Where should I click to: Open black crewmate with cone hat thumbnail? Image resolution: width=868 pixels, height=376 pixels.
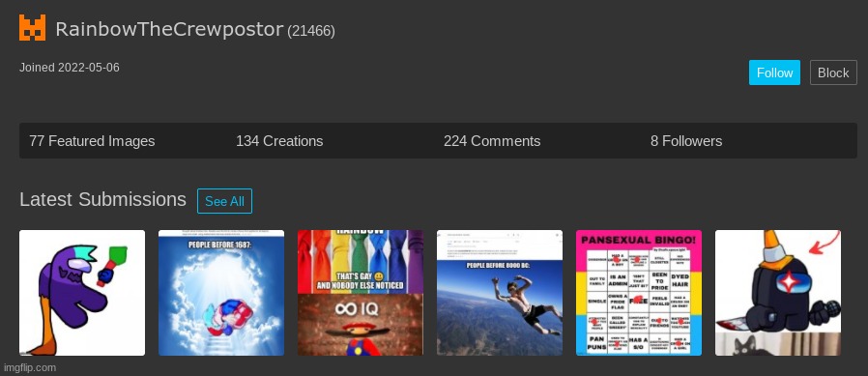pyautogui.click(x=778, y=293)
